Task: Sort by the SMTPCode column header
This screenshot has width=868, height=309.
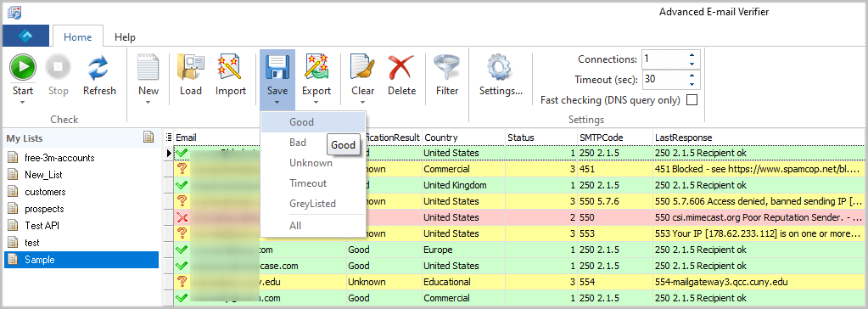Action: tap(615, 138)
